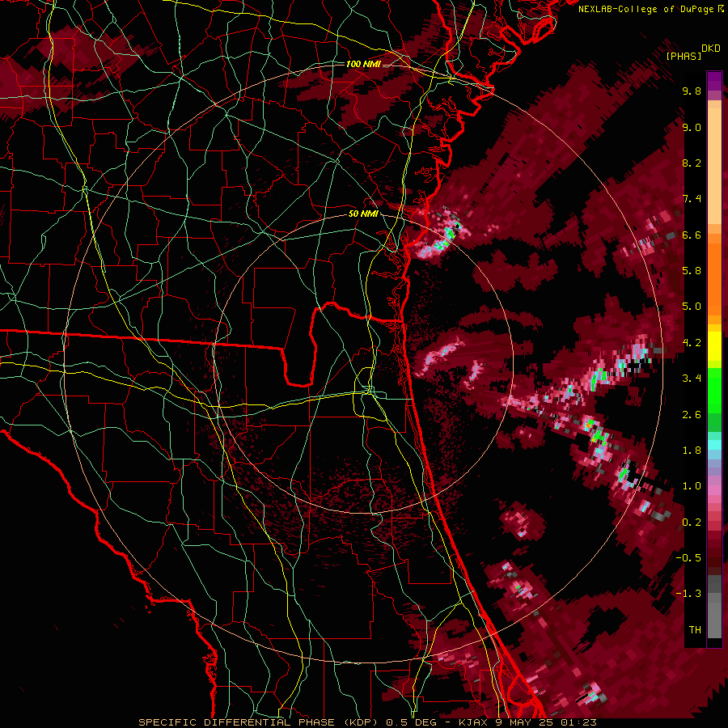Screen dimensions: 728x728
Task: Click the 9 MAY 25 date in caption
Action: pyautogui.click(x=523, y=722)
